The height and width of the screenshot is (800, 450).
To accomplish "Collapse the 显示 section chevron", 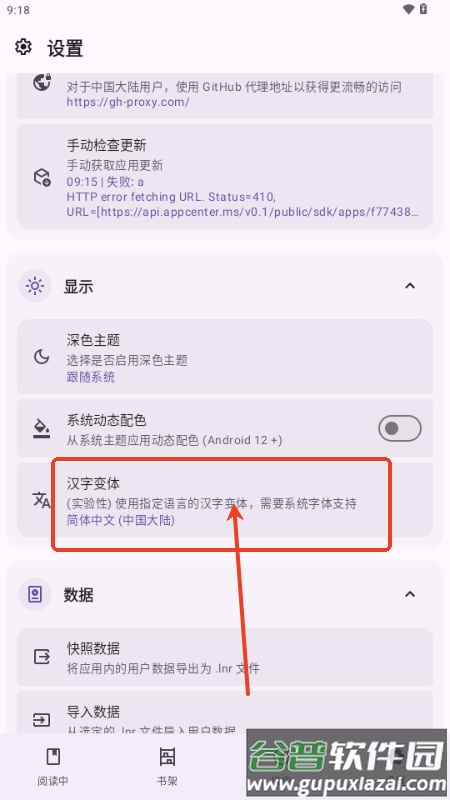I will point(410,286).
